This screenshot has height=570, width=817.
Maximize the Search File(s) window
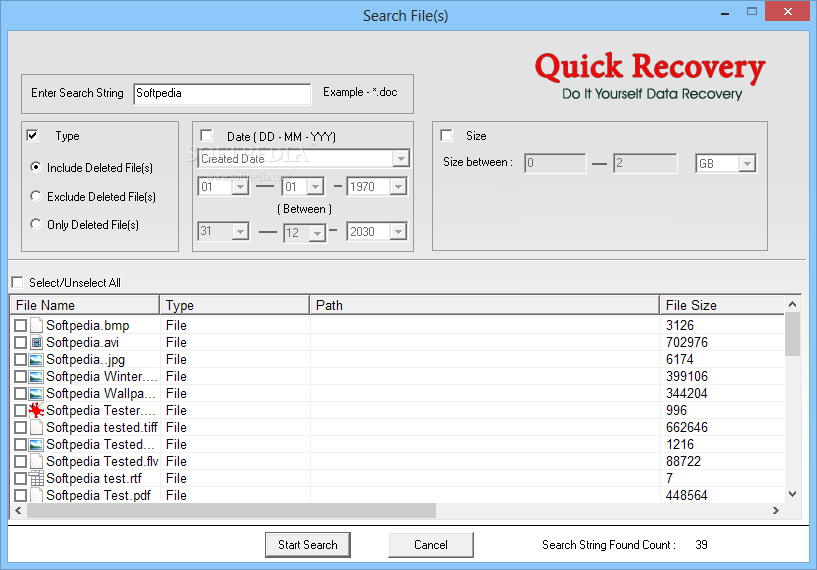point(751,11)
